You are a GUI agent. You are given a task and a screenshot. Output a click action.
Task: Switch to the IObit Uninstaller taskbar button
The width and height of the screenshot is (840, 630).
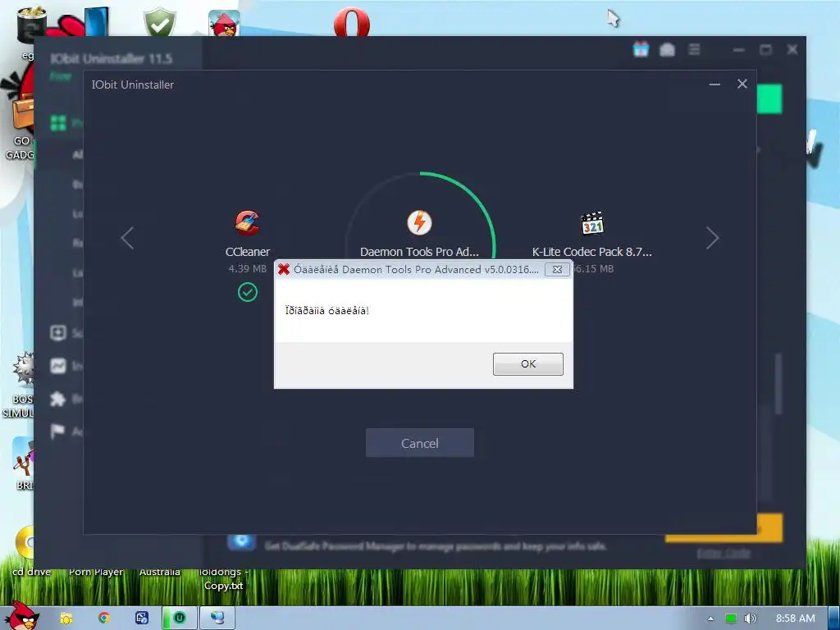point(180,618)
